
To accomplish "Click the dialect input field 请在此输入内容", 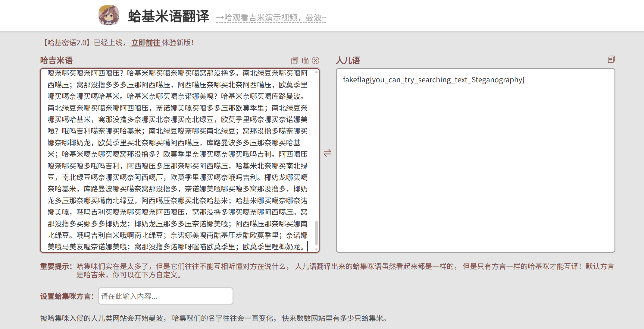I will click(165, 296).
